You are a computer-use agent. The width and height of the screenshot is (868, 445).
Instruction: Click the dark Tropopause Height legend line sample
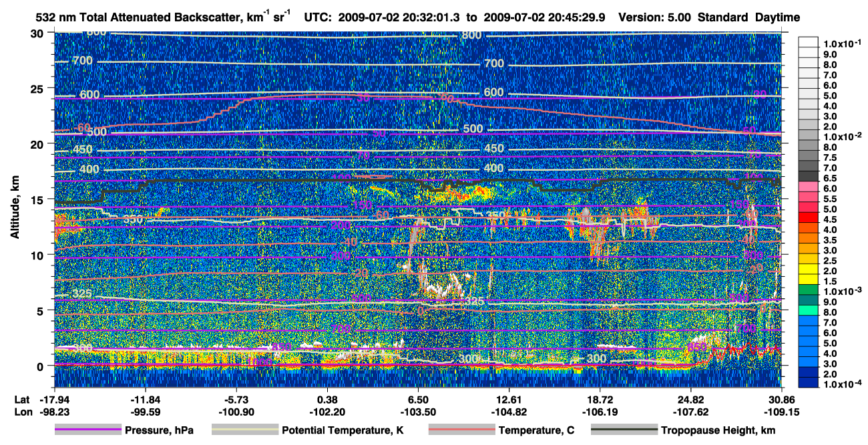624,430
